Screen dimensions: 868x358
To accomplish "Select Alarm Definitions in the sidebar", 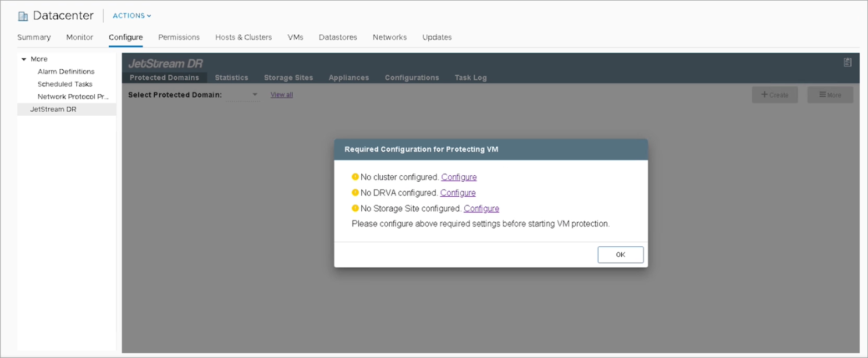I will pos(66,72).
